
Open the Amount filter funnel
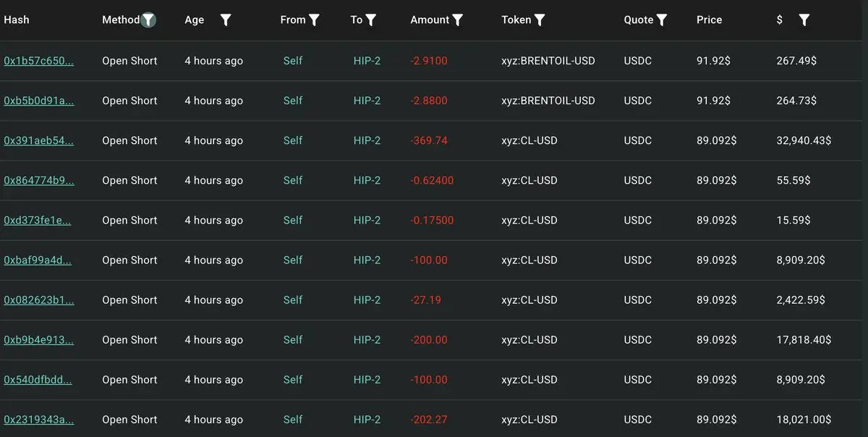click(458, 20)
